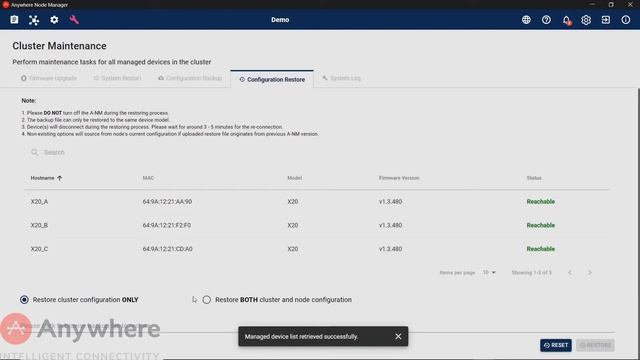Switch to System Restart tab
Image resolution: width=640 pixels, height=360 pixels.
(117, 78)
